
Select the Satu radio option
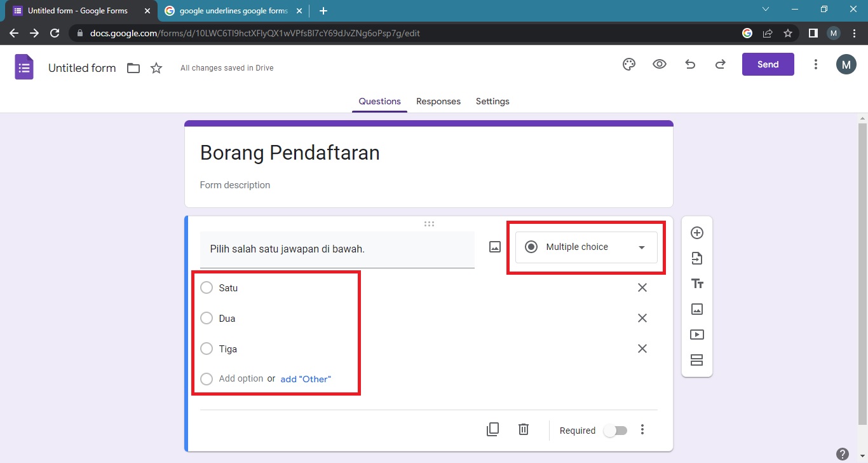pos(207,287)
